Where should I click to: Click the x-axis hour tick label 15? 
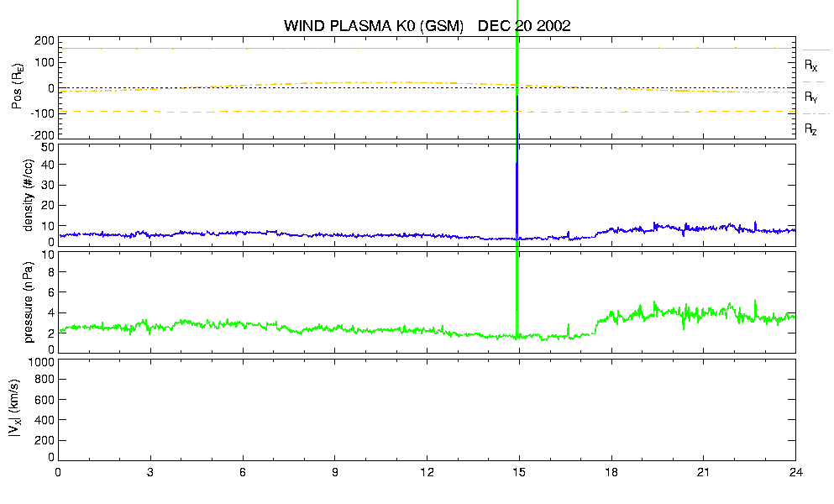(x=519, y=473)
